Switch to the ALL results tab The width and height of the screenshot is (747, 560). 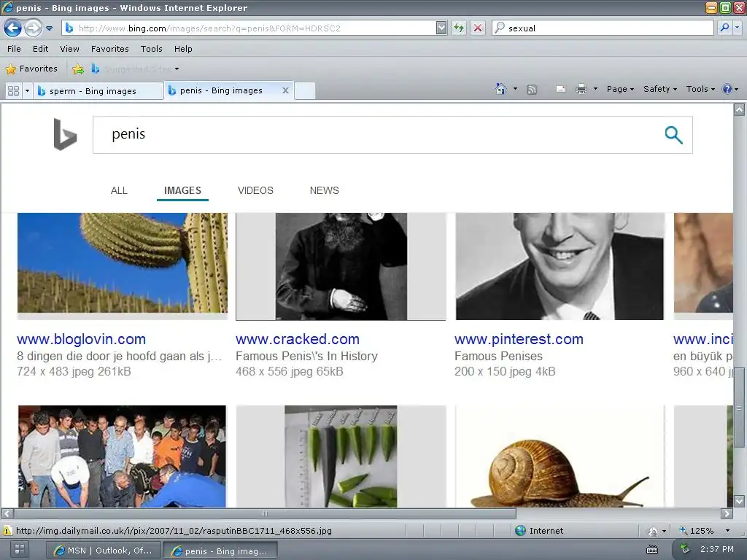click(119, 190)
